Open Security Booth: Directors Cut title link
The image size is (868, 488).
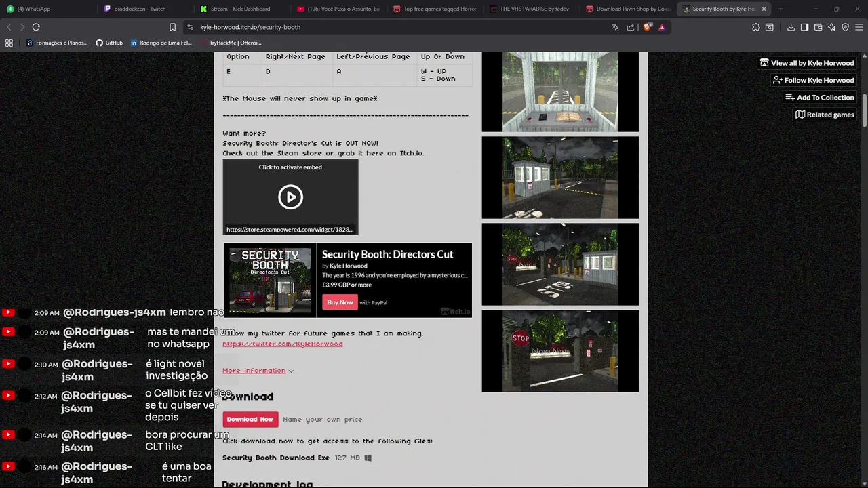pyautogui.click(x=387, y=254)
